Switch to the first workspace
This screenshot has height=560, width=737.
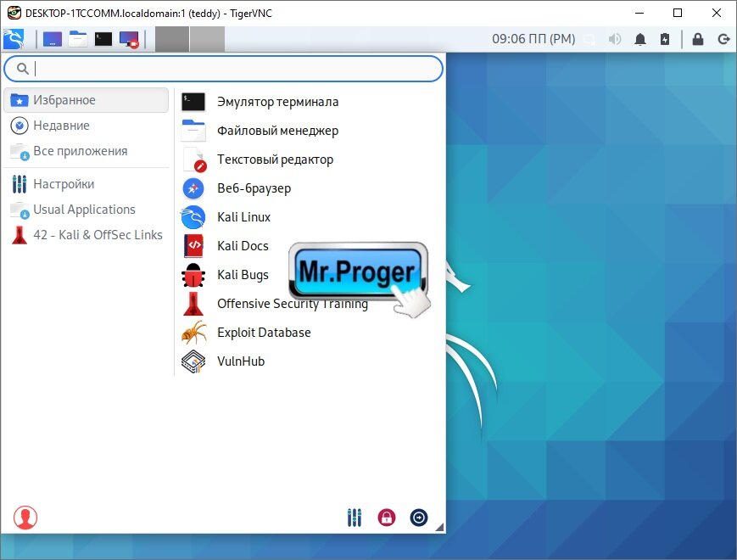pos(172,39)
